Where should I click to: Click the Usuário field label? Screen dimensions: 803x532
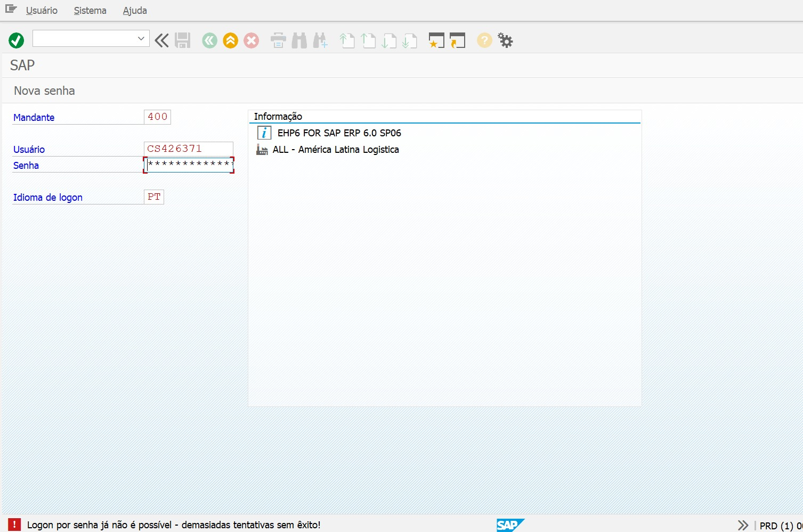(x=29, y=150)
